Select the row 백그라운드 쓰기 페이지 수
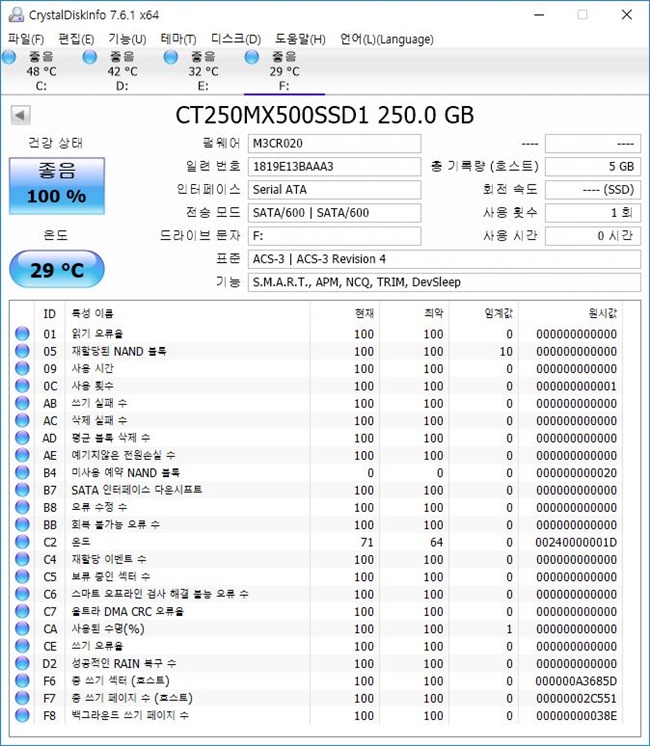This screenshot has width=650, height=746. 316,716
